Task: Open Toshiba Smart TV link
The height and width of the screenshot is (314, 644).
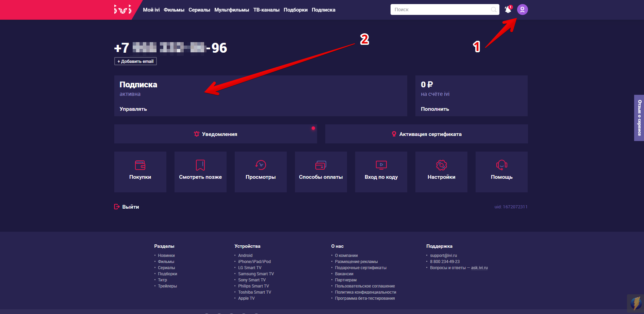Action: pyautogui.click(x=254, y=292)
